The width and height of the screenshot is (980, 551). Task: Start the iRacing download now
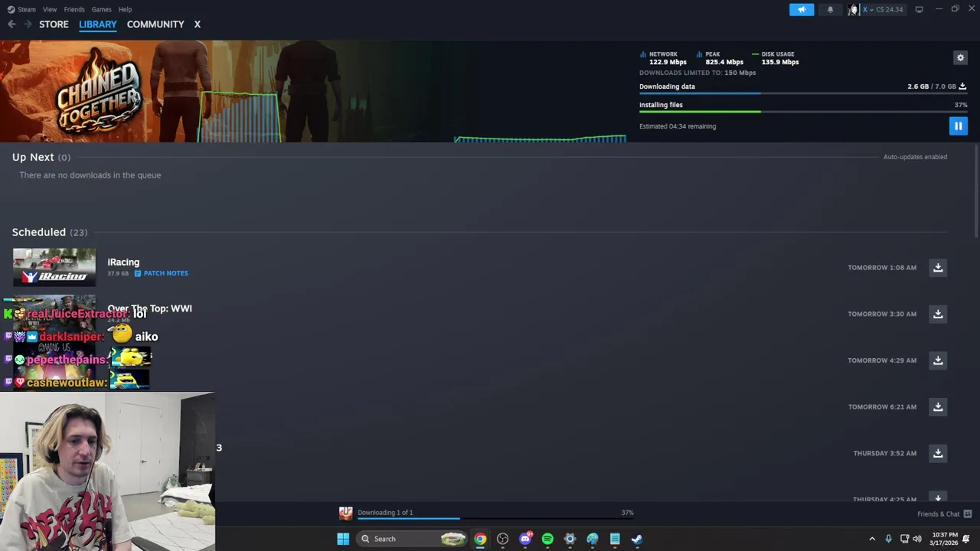[x=938, y=268]
